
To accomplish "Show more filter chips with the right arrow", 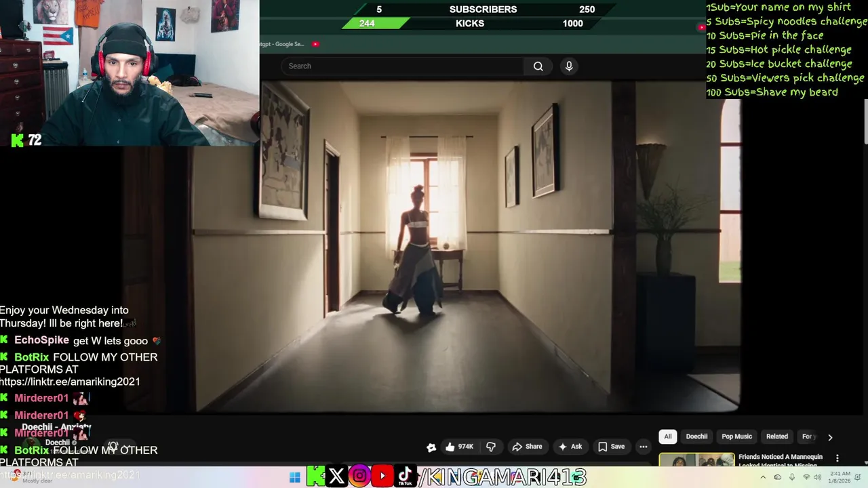I will click(x=830, y=437).
